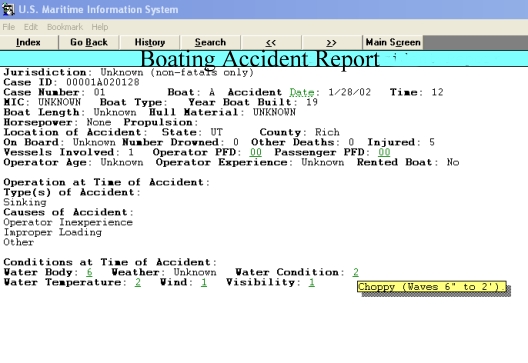Click the 'Other' cause text
This screenshot has height=363, width=528.
click(x=19, y=242)
